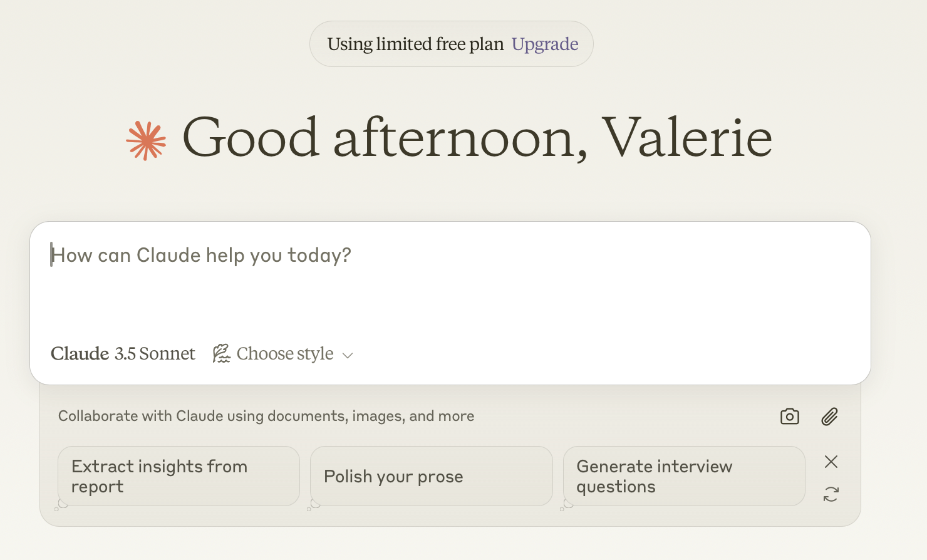Click the 'Collaborate with Claude using documents' text
The height and width of the screenshot is (560, 927).
tap(266, 417)
